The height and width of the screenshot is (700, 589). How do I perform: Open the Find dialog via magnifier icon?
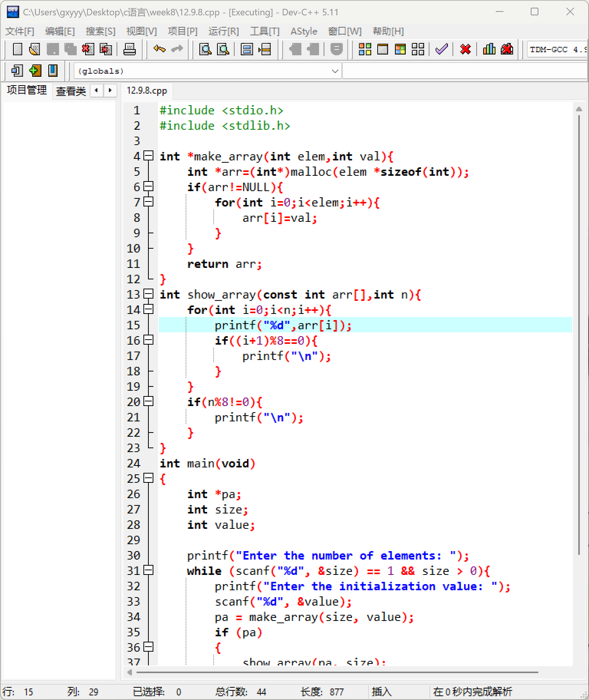[206, 49]
